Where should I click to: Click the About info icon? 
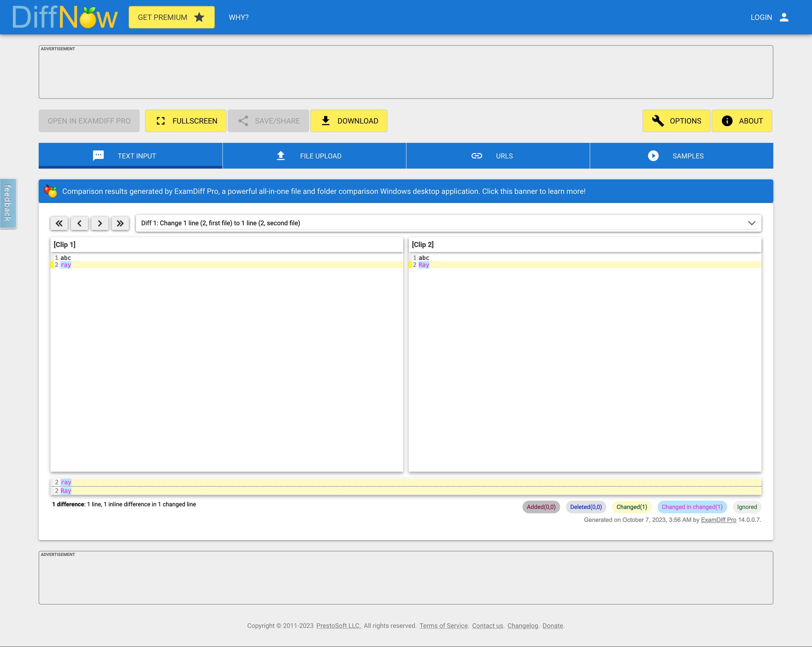click(x=727, y=120)
